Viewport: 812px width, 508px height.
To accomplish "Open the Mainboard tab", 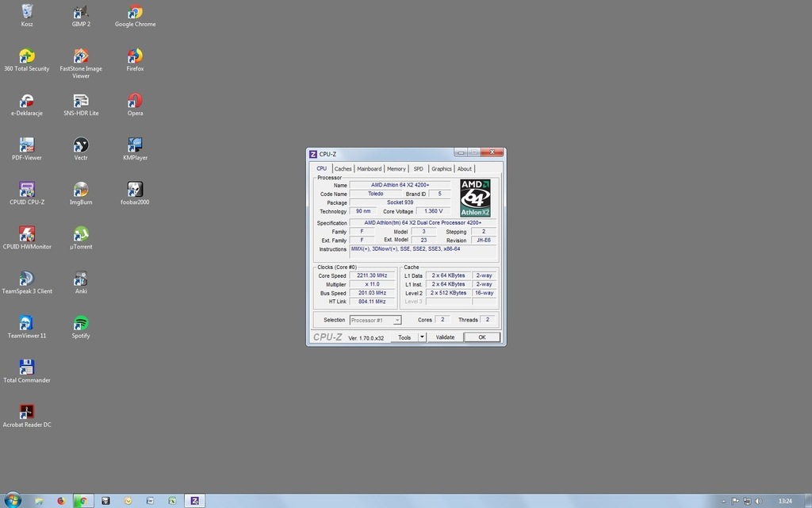I will pyautogui.click(x=370, y=169).
